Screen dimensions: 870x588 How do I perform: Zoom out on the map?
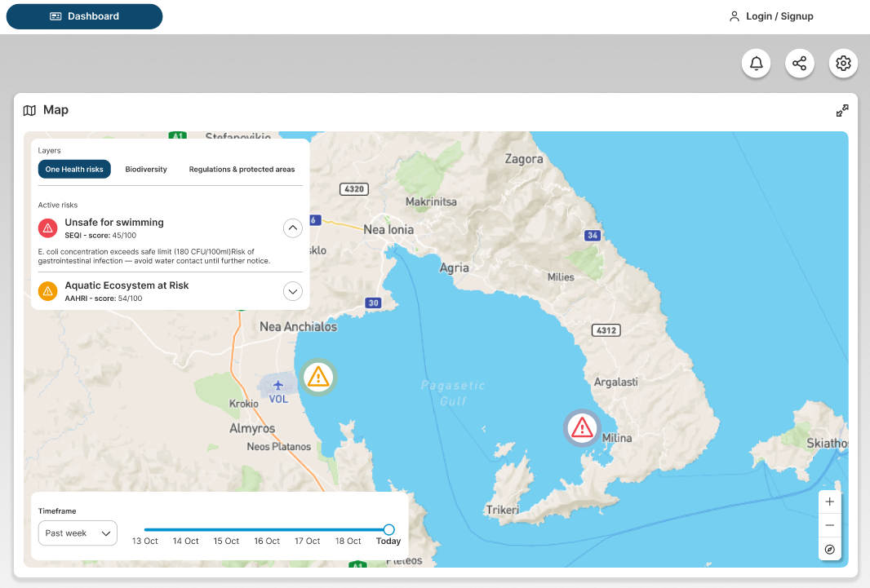(829, 525)
